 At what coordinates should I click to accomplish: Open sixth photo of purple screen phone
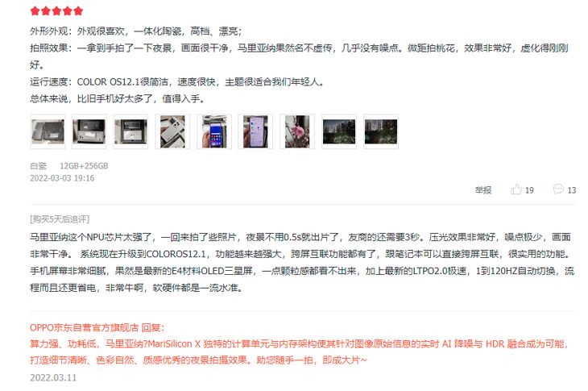(255, 131)
